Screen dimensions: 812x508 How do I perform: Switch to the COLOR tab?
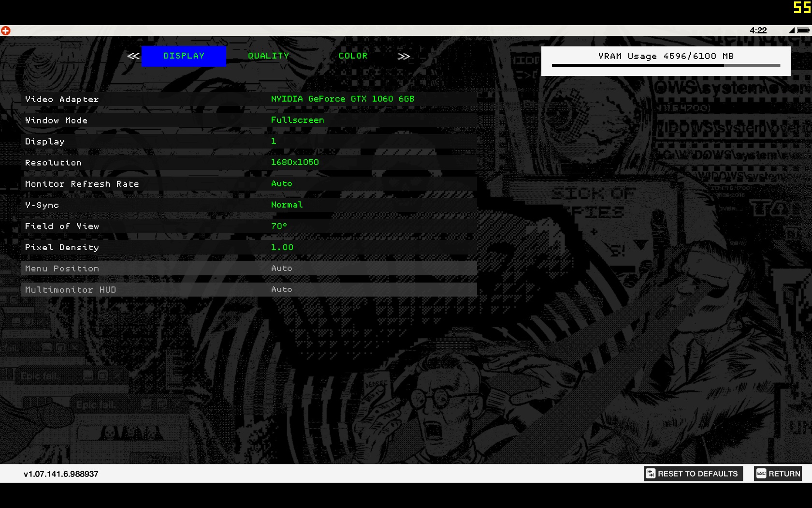[x=353, y=56]
